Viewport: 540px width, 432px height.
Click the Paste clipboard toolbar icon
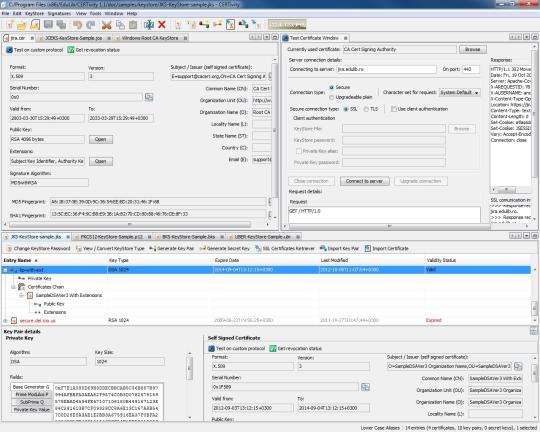[x=133, y=25]
